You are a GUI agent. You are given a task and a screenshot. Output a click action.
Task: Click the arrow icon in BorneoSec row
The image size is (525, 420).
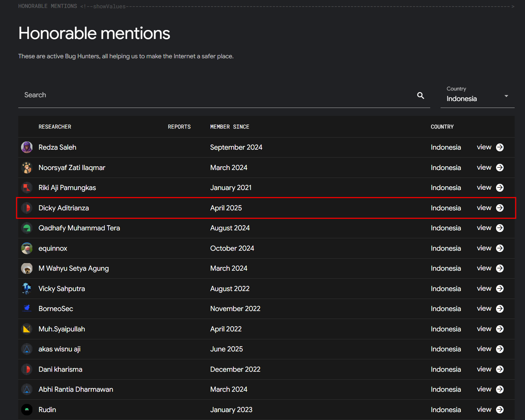tap(500, 309)
